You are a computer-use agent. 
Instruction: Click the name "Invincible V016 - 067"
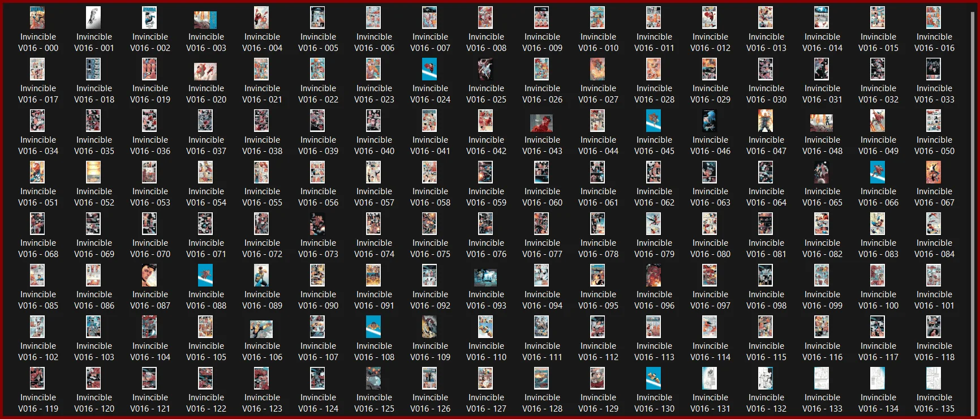coord(934,197)
